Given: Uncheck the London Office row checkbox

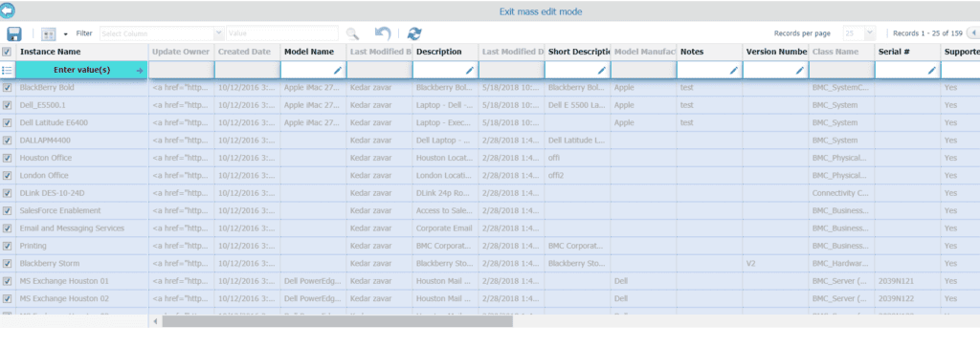Looking at the screenshot, I should coord(7,176).
